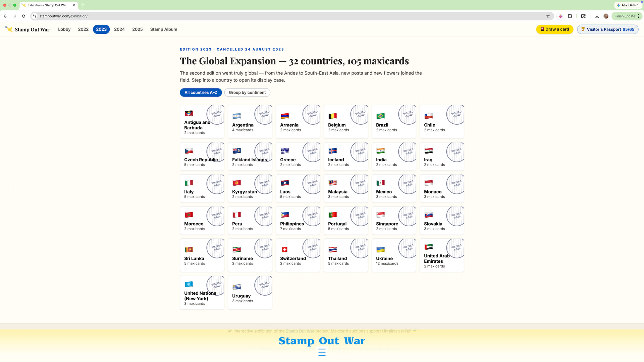The width and height of the screenshot is (644, 362).
Task: Click the Portugal flag icon
Action: (x=332, y=215)
